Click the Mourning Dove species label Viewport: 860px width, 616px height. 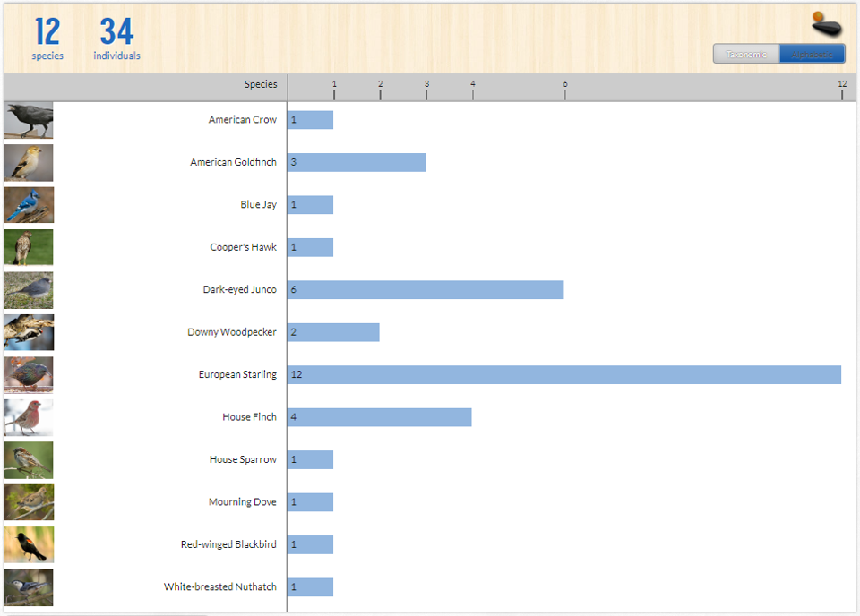243,502
